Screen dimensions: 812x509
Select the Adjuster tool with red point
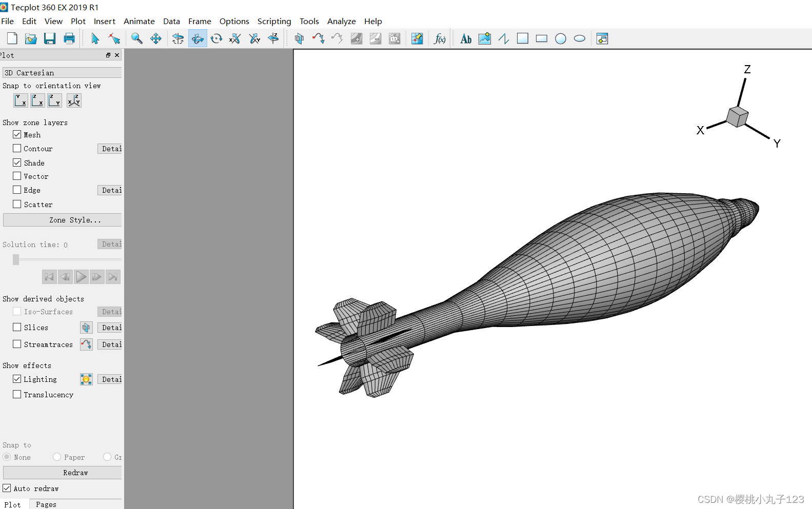pyautogui.click(x=114, y=38)
